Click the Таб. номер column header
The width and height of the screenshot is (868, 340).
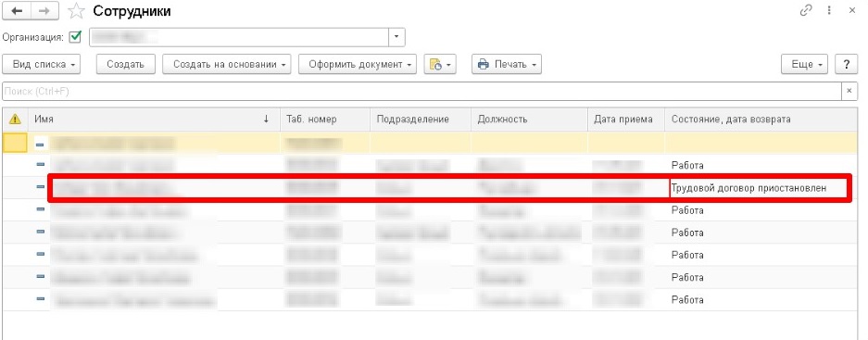[325, 120]
